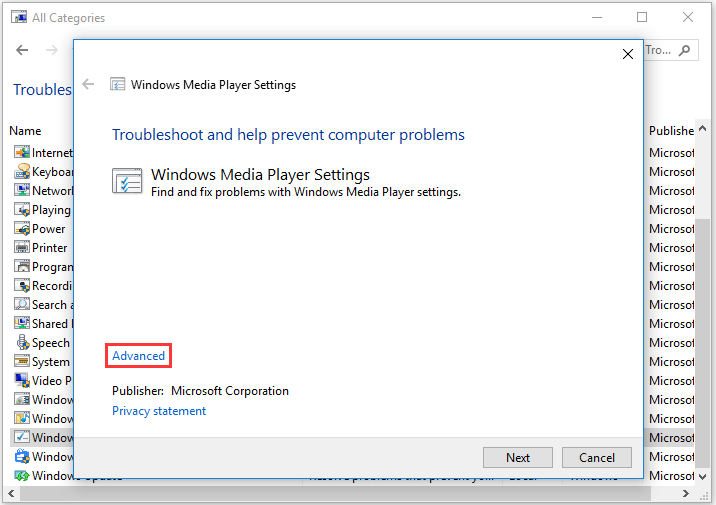Cancel the troubleshooter dialog

coord(597,458)
